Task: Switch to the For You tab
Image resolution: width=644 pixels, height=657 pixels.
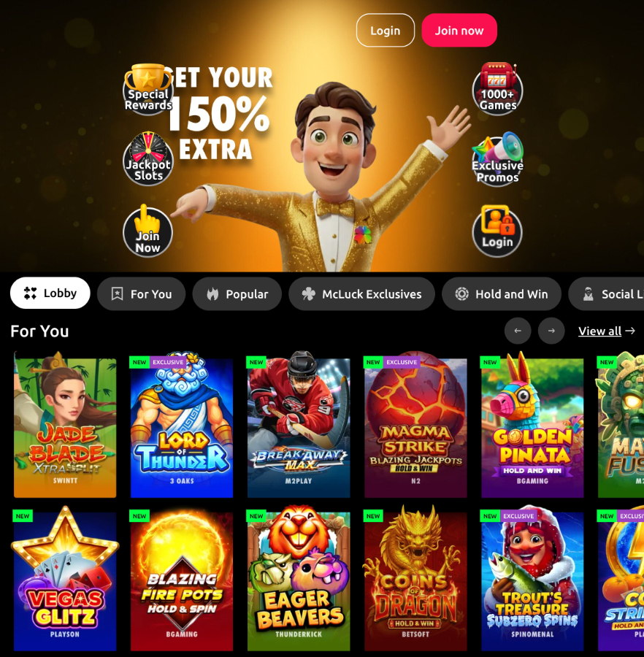Action: (x=141, y=293)
